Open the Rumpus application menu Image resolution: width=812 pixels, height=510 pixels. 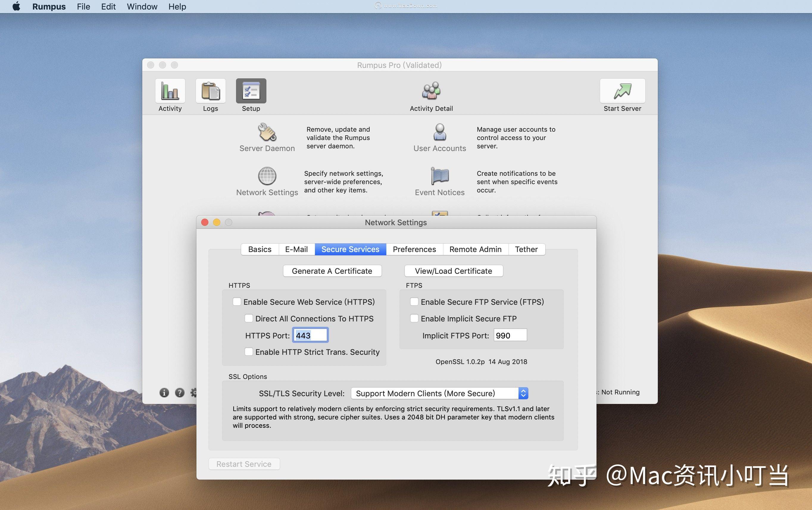pyautogui.click(x=49, y=7)
